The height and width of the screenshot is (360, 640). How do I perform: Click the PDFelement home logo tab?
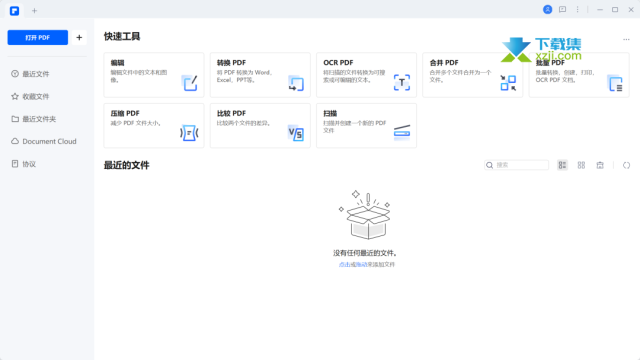point(14,11)
